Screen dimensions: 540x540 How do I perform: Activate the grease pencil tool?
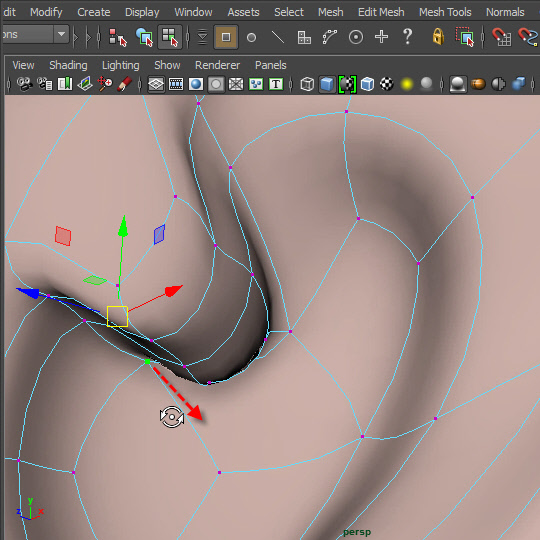pos(125,84)
